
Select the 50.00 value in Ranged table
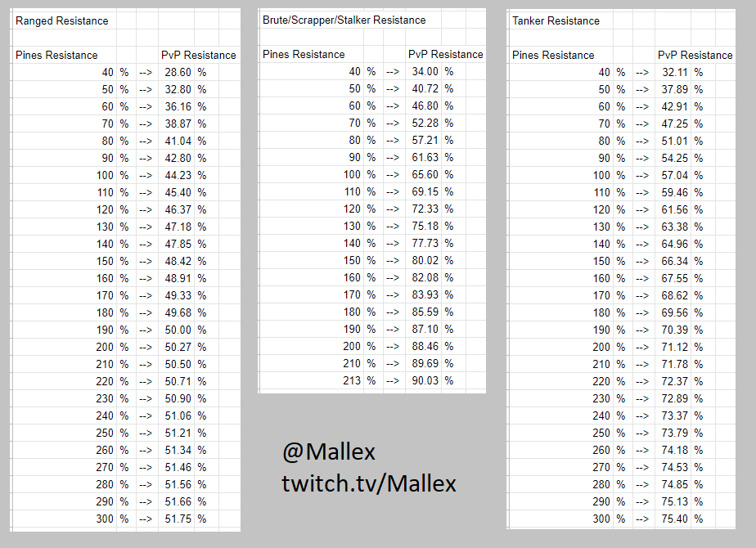[178, 330]
